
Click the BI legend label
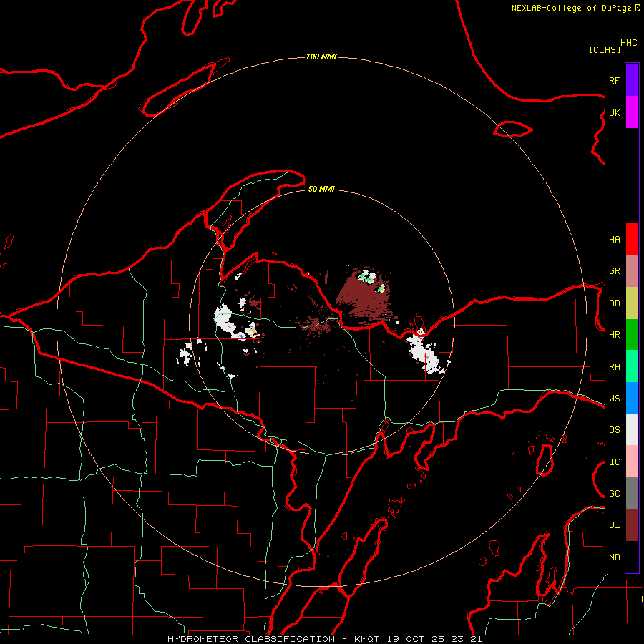click(614, 525)
